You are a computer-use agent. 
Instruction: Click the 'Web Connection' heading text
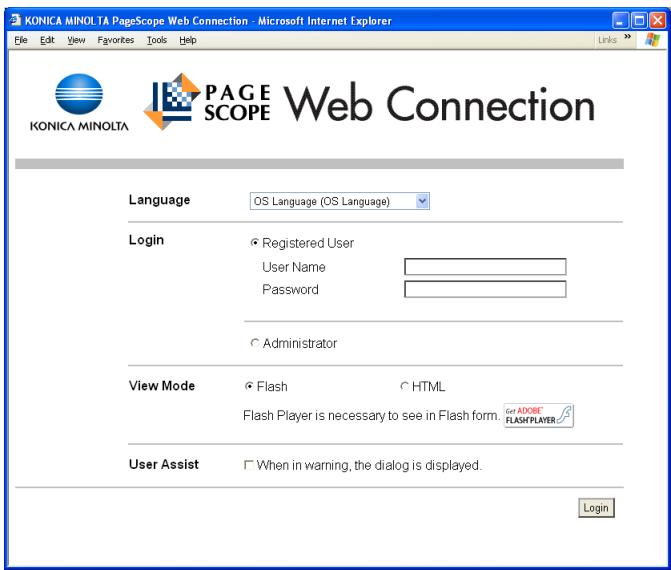[439, 103]
